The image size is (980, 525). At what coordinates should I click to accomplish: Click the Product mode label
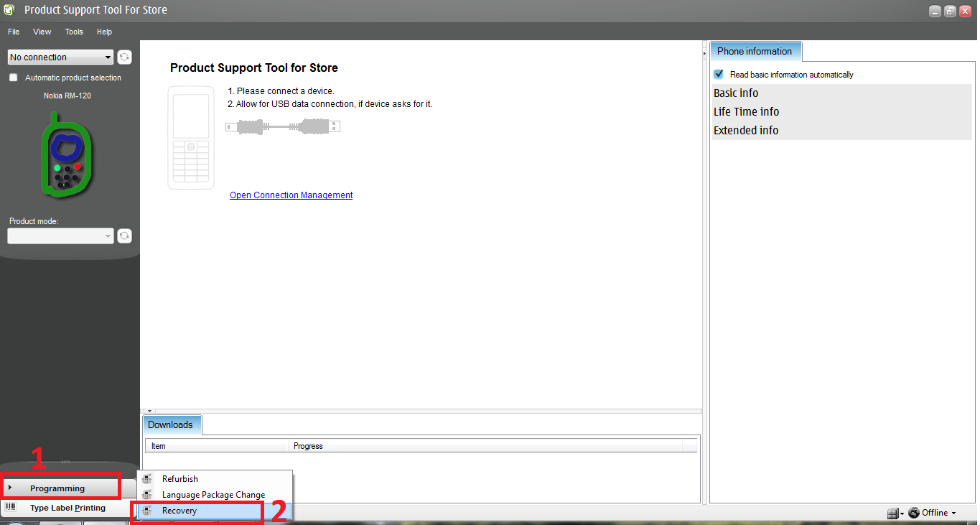coord(34,221)
